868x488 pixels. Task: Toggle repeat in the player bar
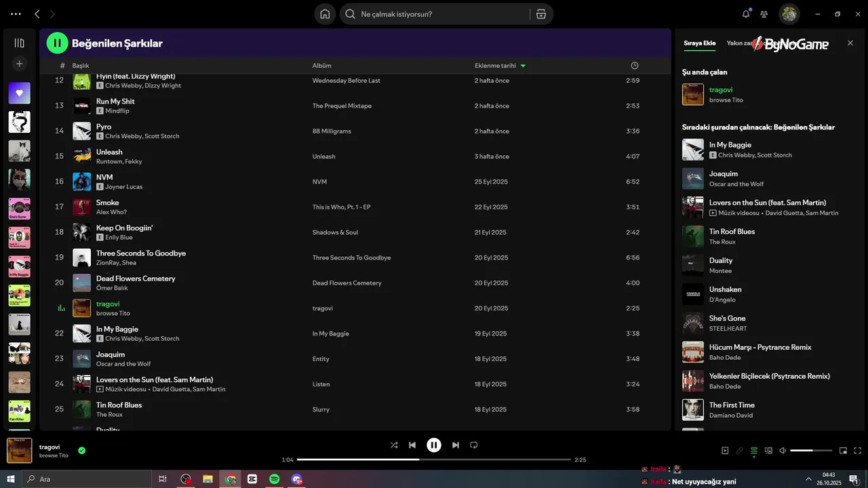pyautogui.click(x=474, y=445)
